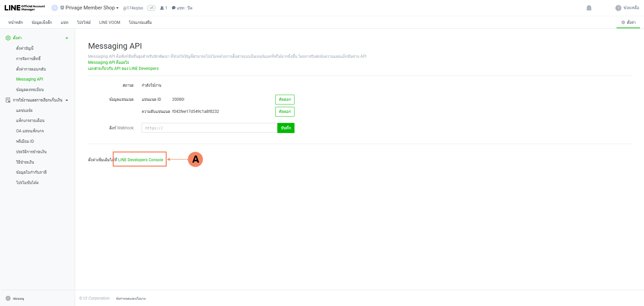This screenshot has width=644, height=306.
Task: Collapse the usage and billing section
Action: [x=67, y=100]
